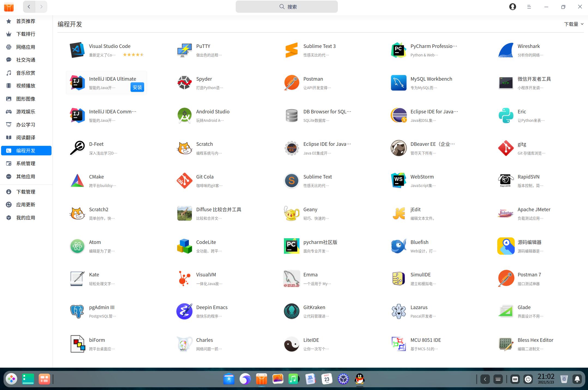Open the Git Cola icon
Screen dimensions: 588x390
pos(184,181)
